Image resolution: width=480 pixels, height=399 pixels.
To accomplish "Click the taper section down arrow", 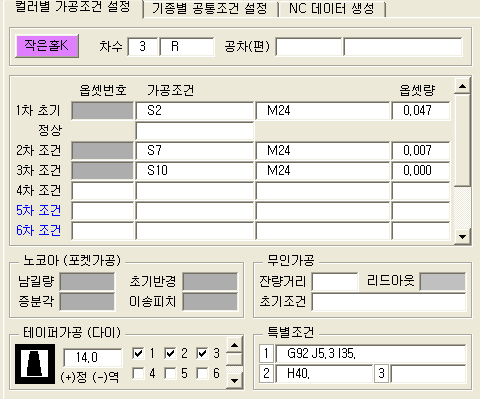I will click(x=235, y=380).
